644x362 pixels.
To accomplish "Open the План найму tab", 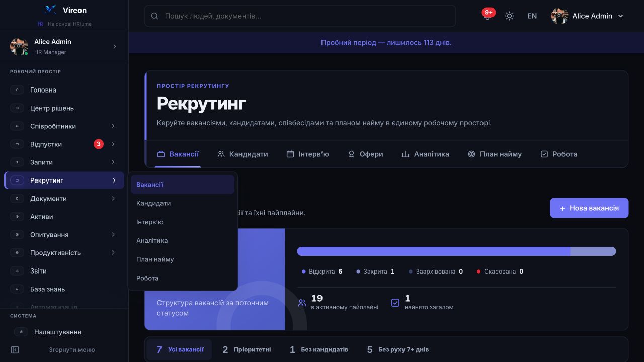I will click(495, 154).
